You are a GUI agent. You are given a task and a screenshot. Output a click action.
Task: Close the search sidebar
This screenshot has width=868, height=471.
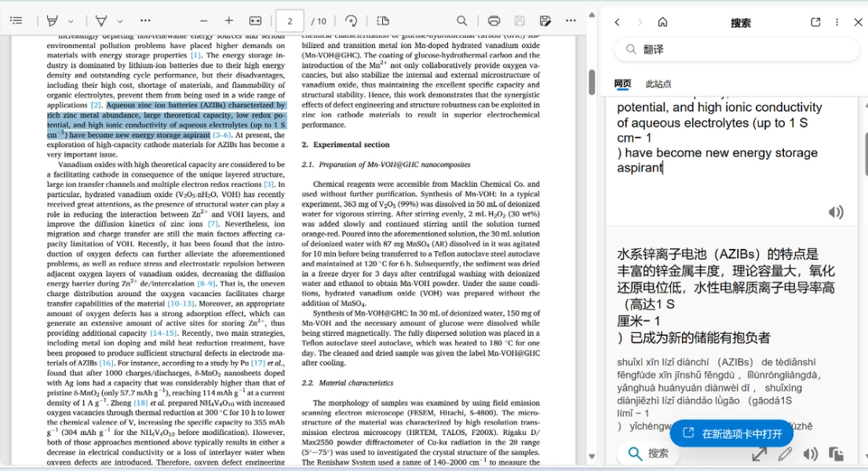tap(858, 22)
